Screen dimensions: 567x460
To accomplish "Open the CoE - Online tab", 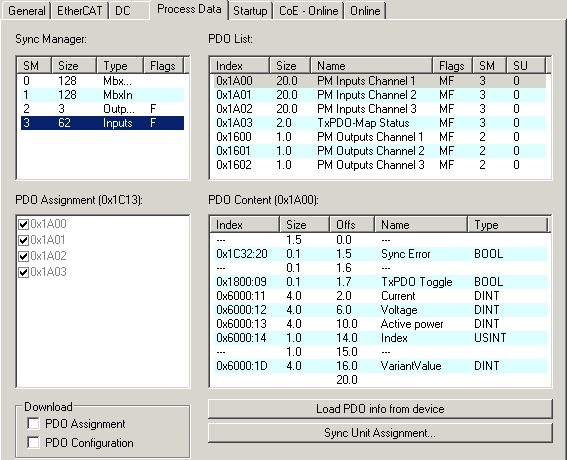I will tap(308, 11).
